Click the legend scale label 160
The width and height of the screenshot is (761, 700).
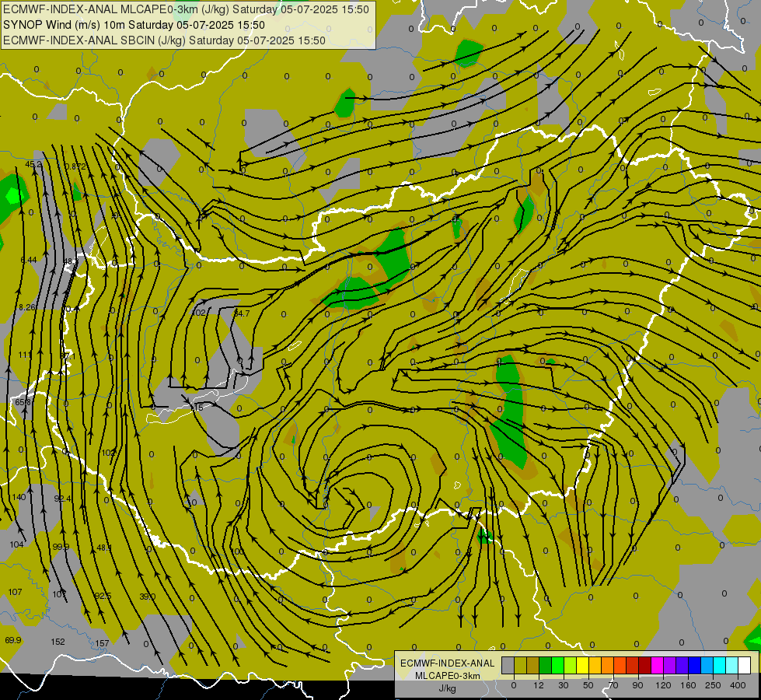click(688, 685)
